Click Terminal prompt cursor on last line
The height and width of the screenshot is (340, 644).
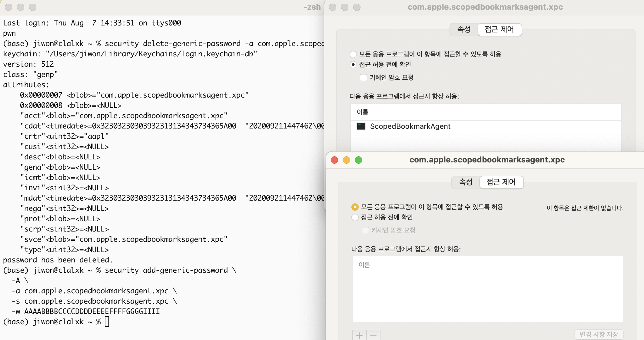pyautogui.click(x=107, y=322)
